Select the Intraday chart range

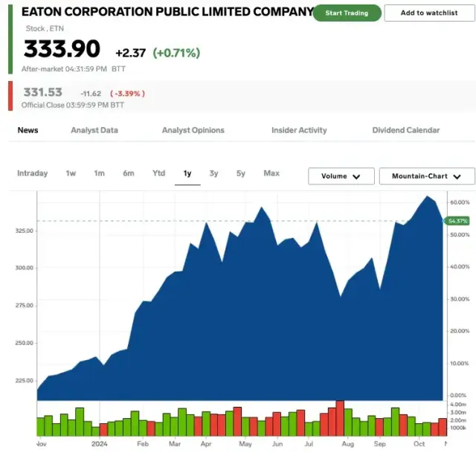point(32,173)
